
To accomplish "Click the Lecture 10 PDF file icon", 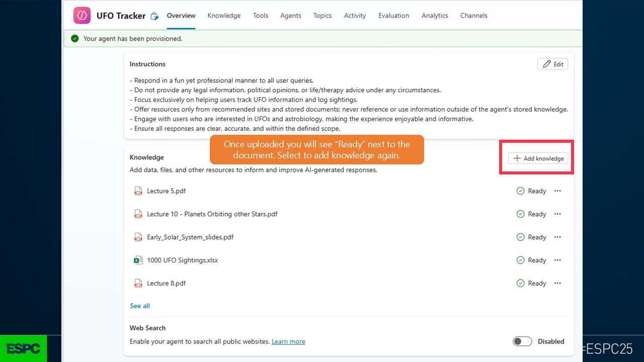I will click(138, 214).
